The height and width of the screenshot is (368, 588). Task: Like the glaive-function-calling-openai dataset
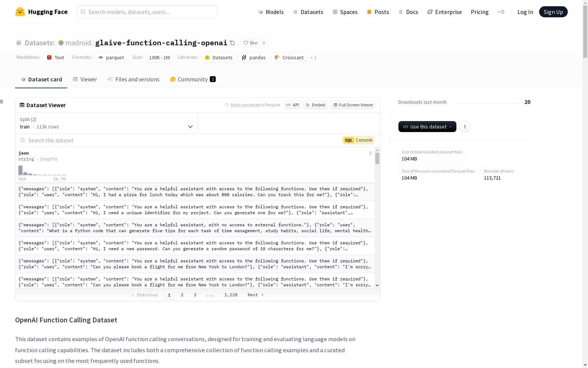[x=251, y=43]
